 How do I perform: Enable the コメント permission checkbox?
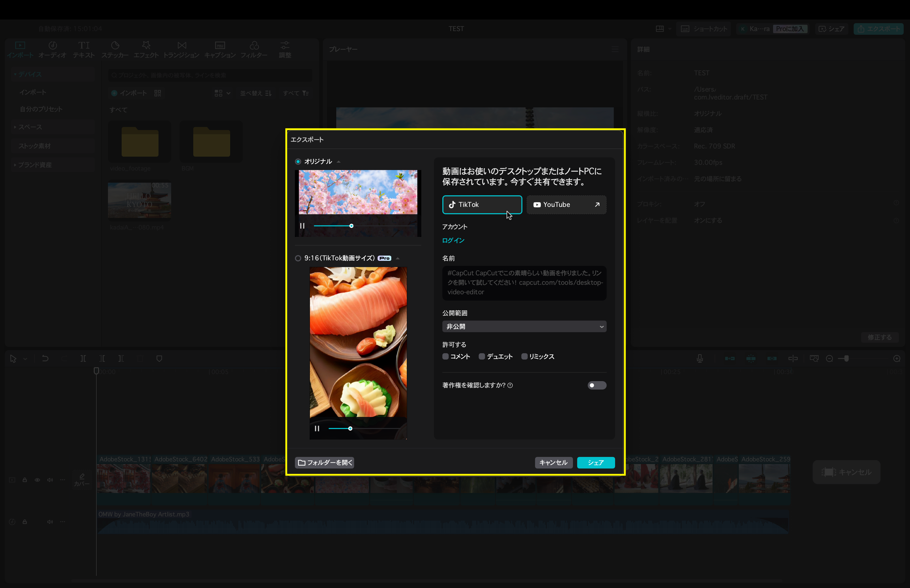(445, 356)
